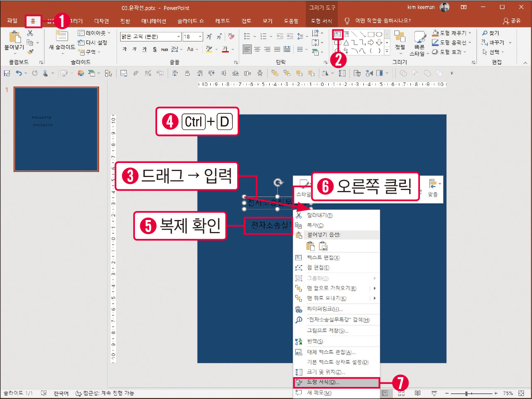Open the 도형 효과 shape effects dropdown
This screenshot has width=532, height=399.
449,52
